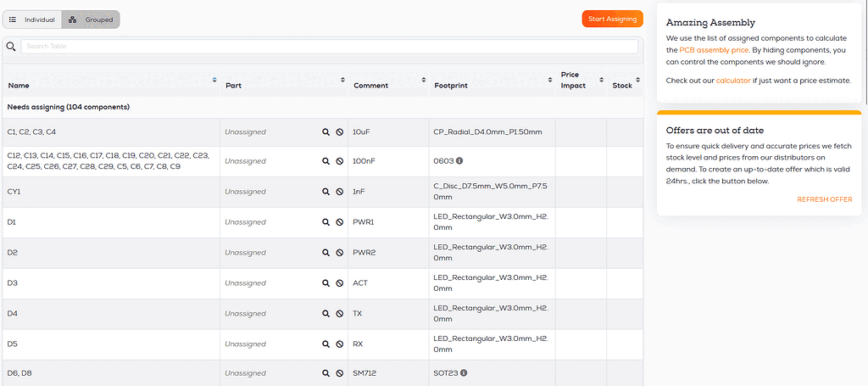The height and width of the screenshot is (386, 868).
Task: Click the info icon next to SOT23 footprint
Action: 465,372
